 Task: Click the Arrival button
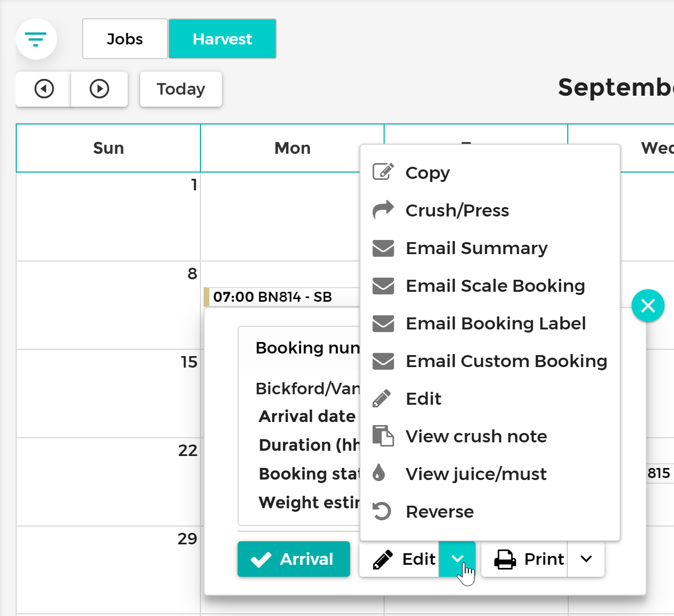(x=294, y=559)
